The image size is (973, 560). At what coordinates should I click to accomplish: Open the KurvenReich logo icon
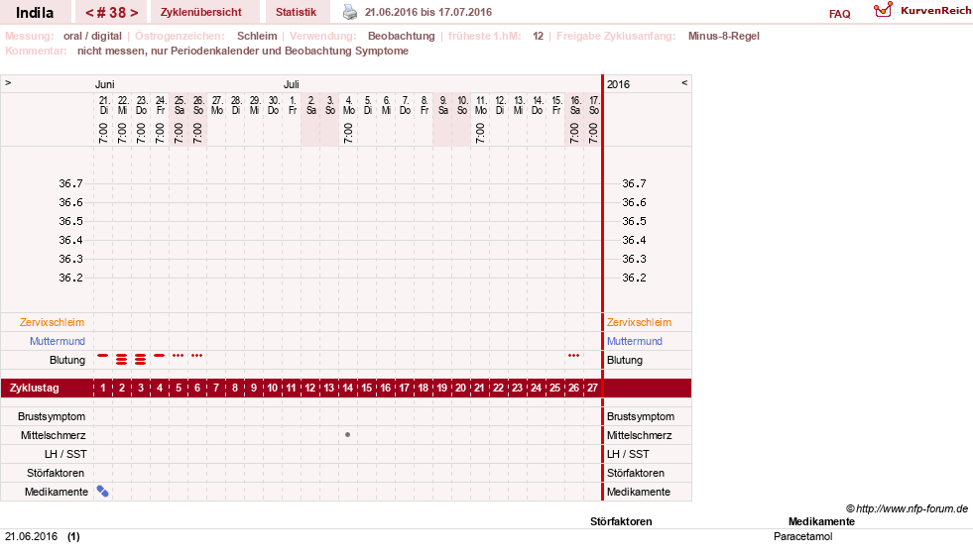click(883, 10)
